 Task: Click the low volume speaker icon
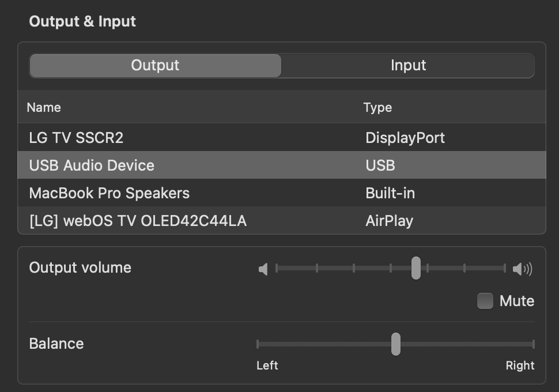tap(263, 269)
